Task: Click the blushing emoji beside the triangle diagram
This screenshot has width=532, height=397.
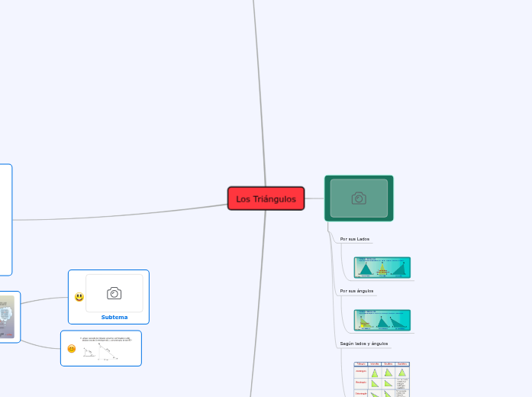Action: pos(72,349)
